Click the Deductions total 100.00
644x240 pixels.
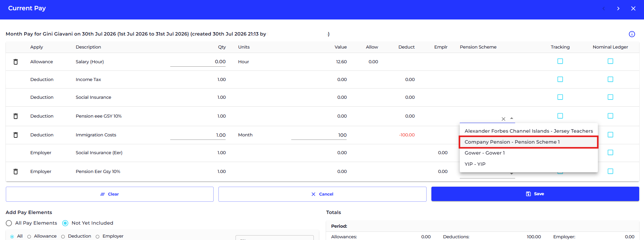(534, 237)
